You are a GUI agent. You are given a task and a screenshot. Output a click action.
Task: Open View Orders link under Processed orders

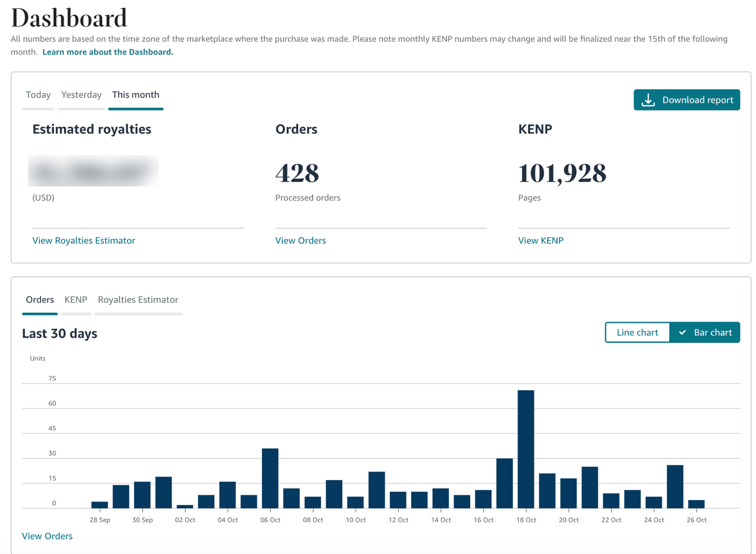click(x=301, y=240)
